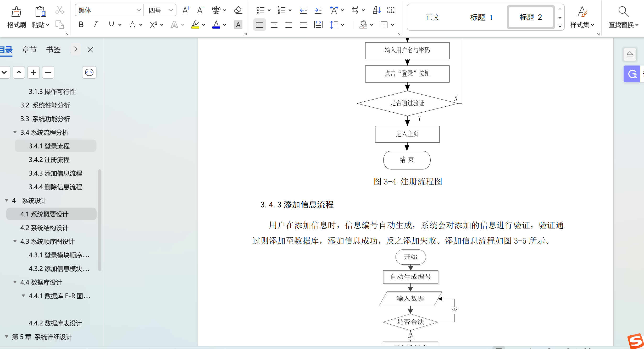Center align the paragraph
The width and height of the screenshot is (644, 349).
click(274, 25)
